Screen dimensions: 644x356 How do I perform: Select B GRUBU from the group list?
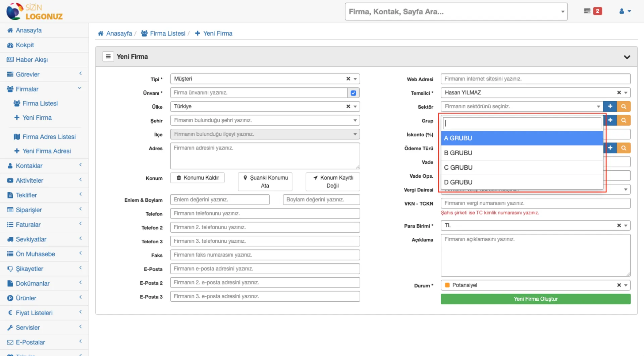(x=522, y=153)
